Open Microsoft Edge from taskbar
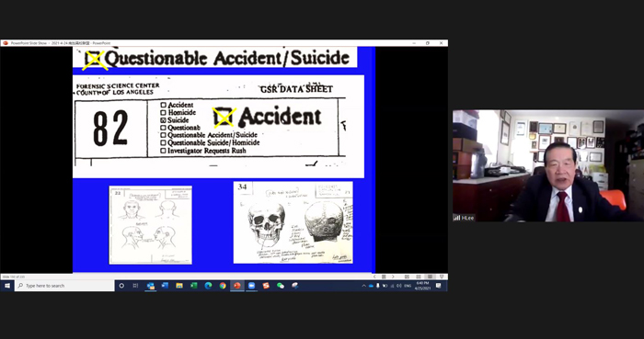This screenshot has width=644, height=339. click(208, 286)
